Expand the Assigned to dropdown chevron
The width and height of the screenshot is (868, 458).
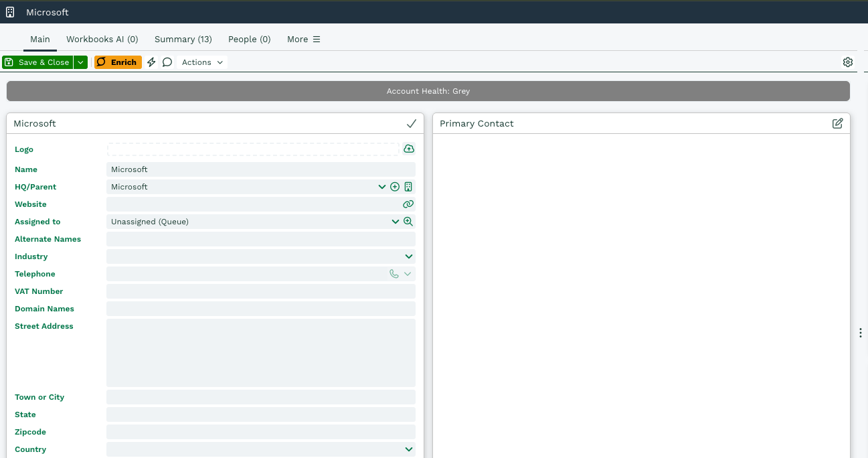(396, 222)
